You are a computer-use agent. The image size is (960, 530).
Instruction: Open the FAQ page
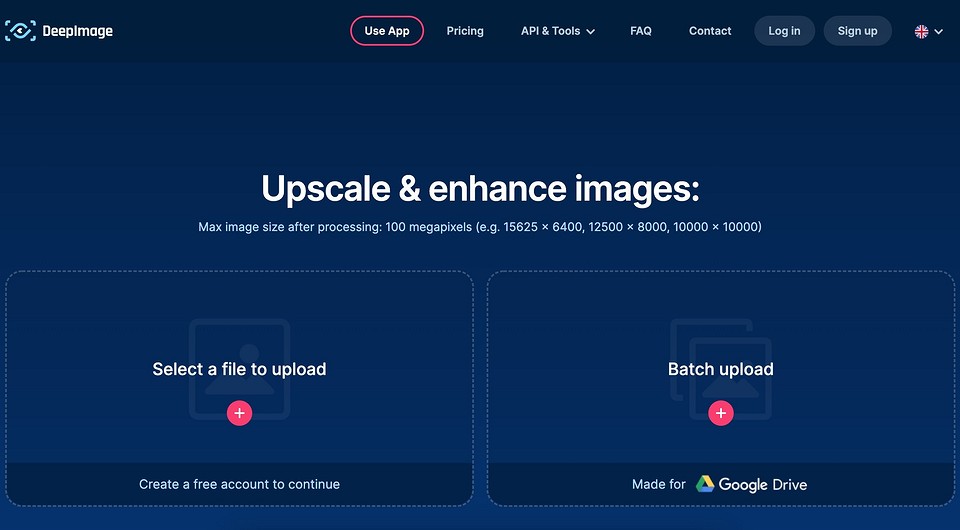pos(641,31)
